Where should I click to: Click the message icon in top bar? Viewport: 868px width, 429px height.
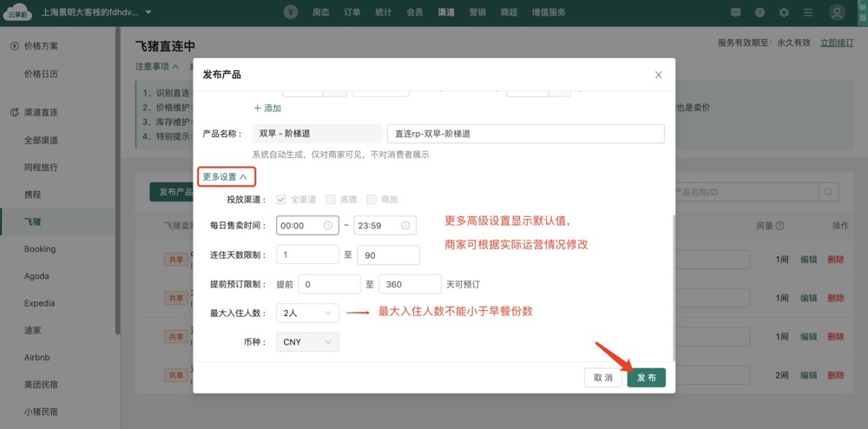736,12
